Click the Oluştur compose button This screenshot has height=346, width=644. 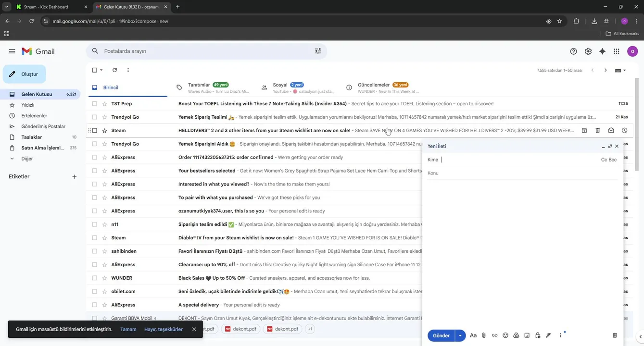tap(25, 74)
